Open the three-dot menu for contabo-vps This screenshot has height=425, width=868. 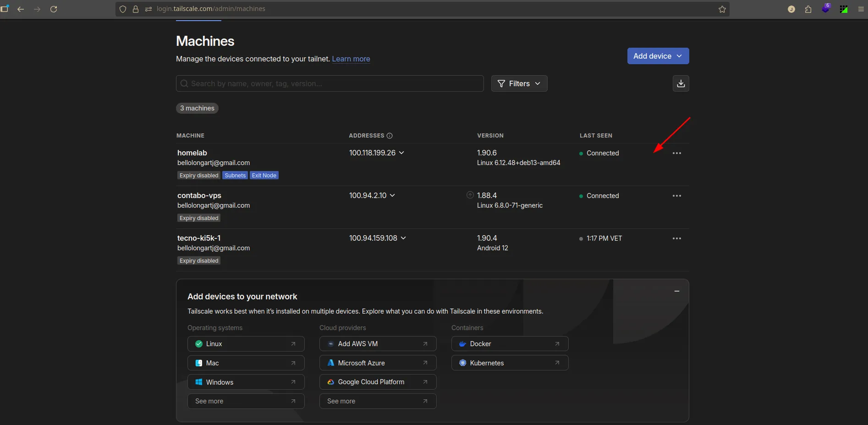pos(676,196)
